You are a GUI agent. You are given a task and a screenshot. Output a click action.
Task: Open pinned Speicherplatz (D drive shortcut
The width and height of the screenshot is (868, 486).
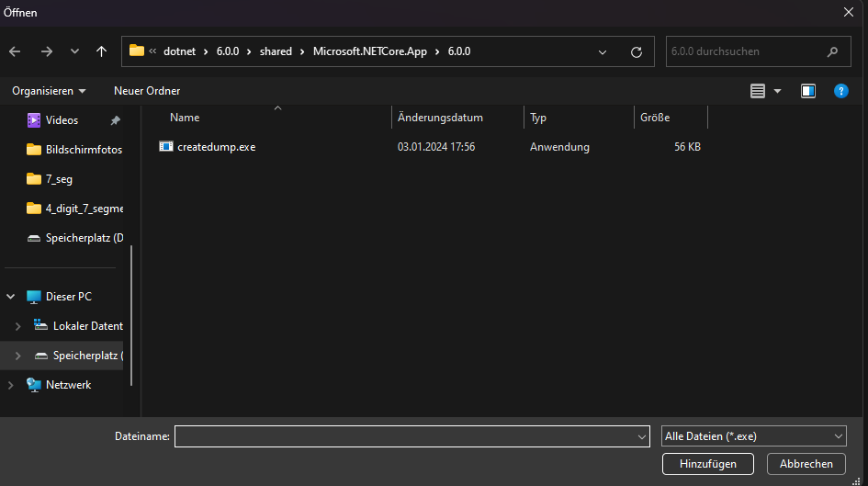[x=74, y=237]
